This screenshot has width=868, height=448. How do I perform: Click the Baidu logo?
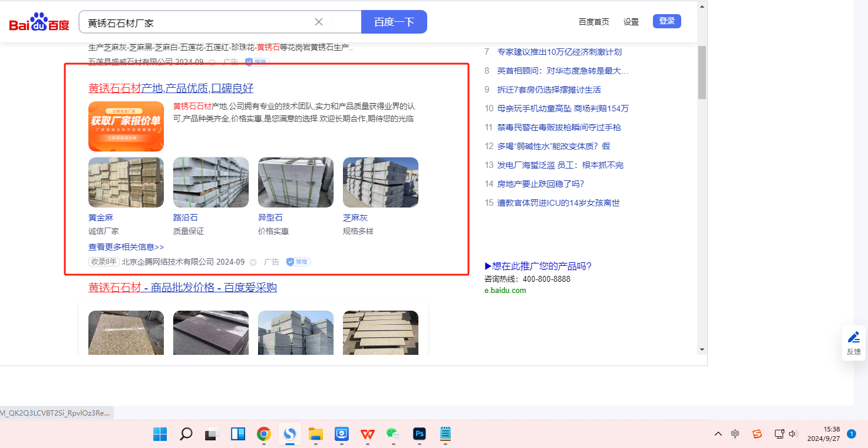coord(39,22)
